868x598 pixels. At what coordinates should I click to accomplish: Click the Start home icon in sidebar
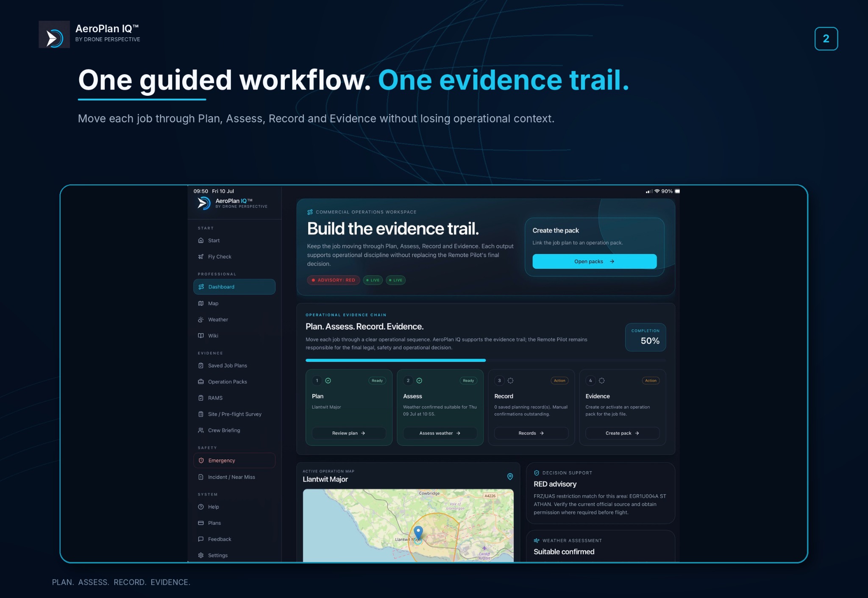201,240
